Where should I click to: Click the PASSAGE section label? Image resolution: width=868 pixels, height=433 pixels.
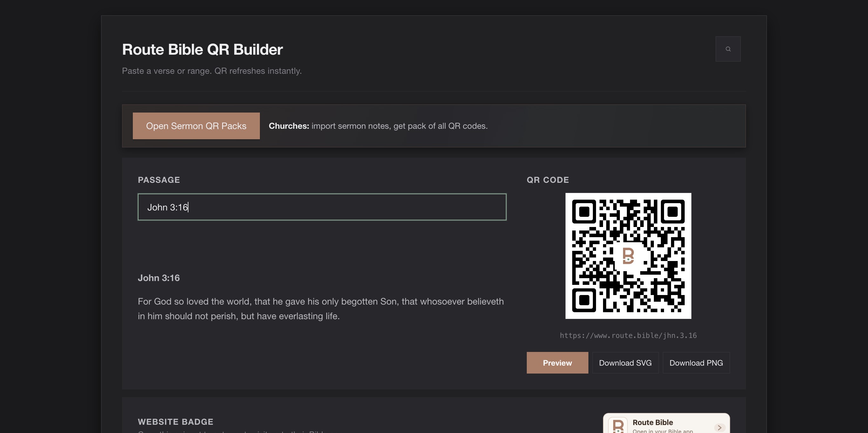coord(159,180)
